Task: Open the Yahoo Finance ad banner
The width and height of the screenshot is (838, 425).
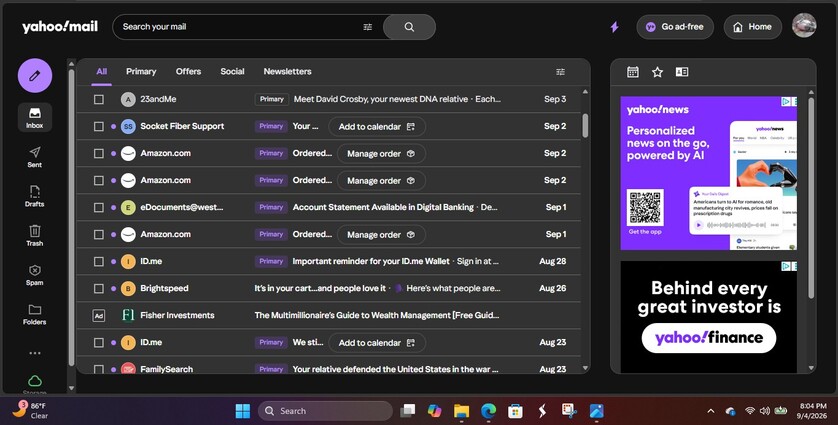Action: coord(709,316)
